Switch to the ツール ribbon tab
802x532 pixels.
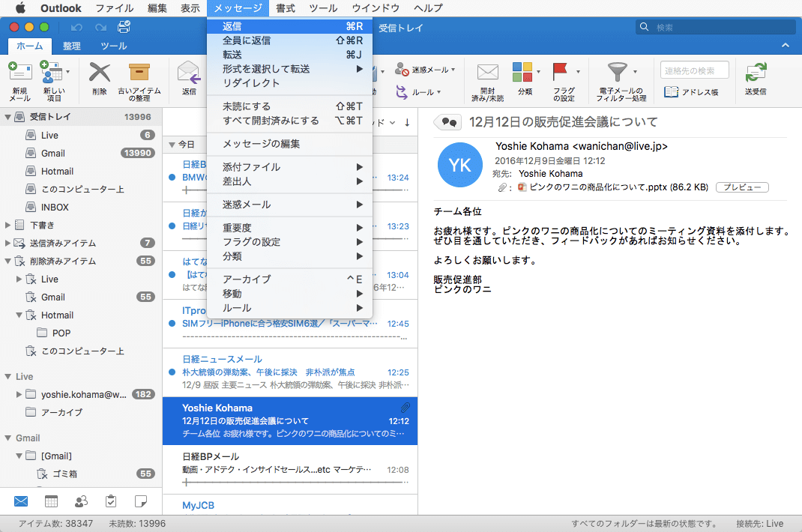point(113,46)
